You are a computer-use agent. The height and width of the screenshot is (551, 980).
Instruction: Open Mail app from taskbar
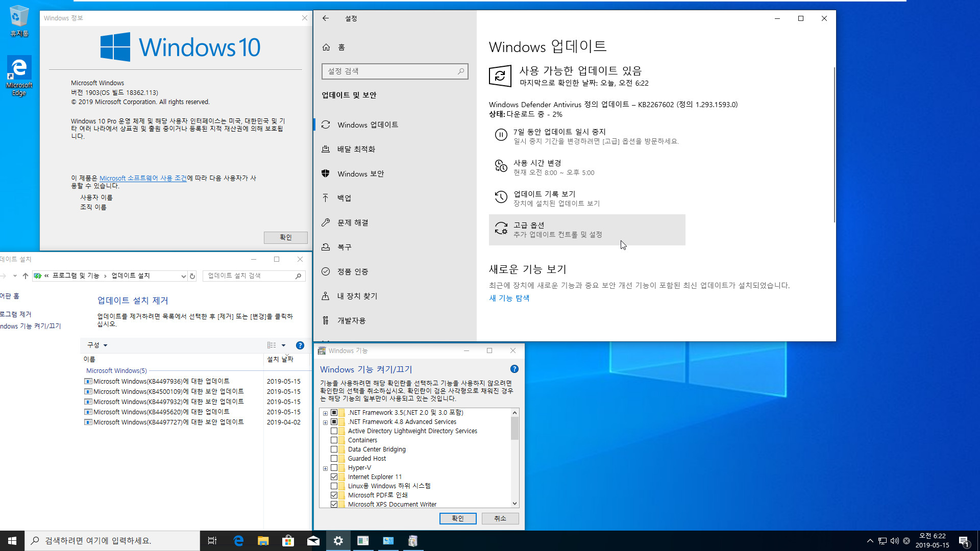313,541
